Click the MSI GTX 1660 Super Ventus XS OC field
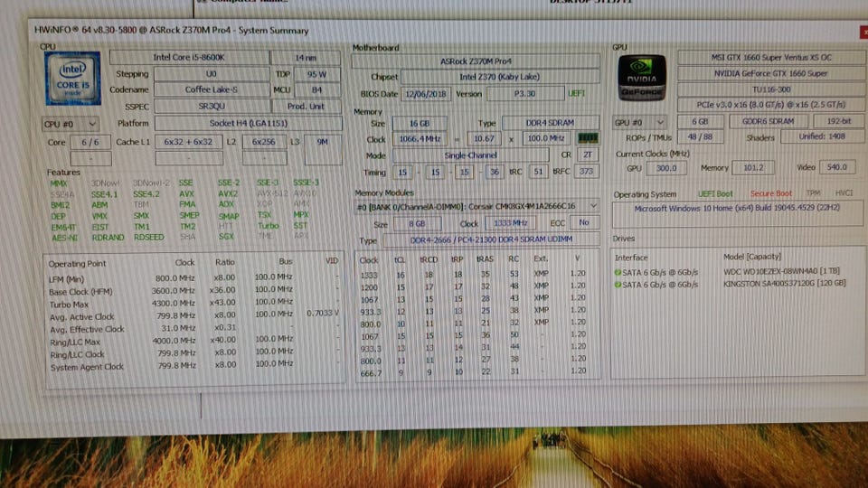This screenshot has height=488, width=868. (771, 58)
